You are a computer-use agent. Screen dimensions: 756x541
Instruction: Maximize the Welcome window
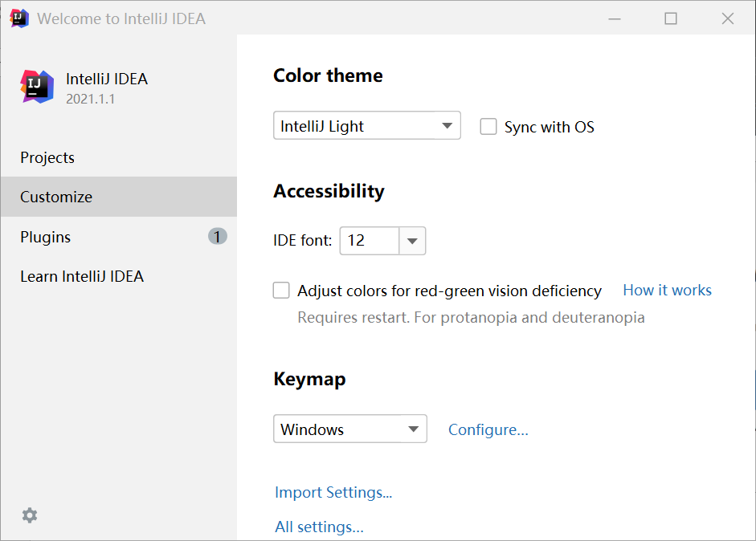point(671,18)
